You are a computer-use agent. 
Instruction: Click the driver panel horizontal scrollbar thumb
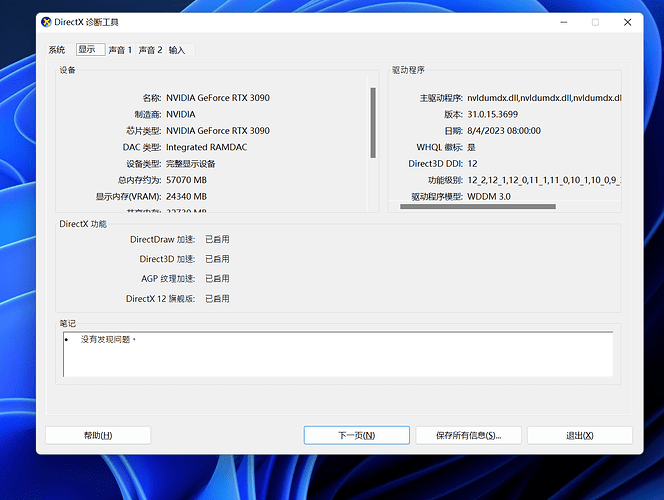[x=478, y=207]
